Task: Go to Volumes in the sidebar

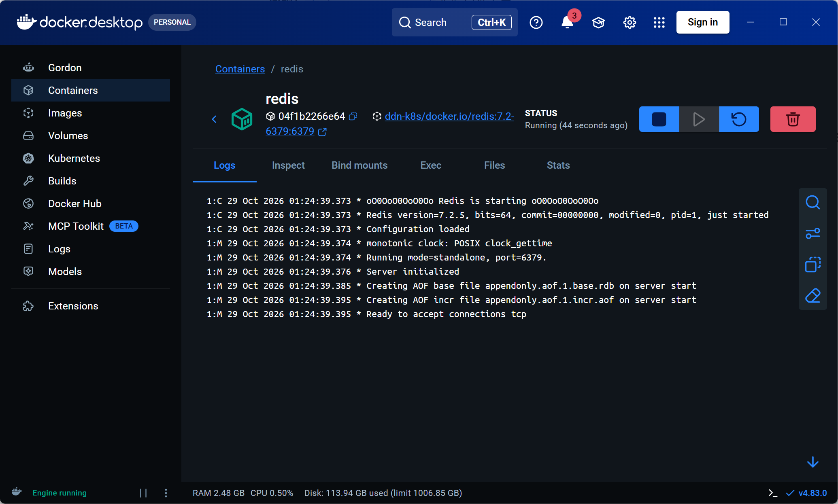Action: coord(91,136)
